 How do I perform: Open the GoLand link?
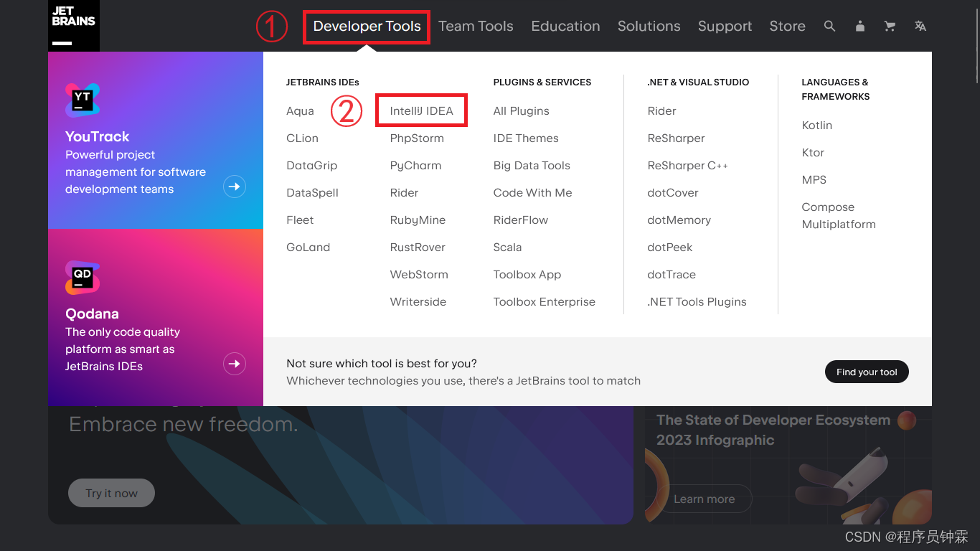click(308, 248)
